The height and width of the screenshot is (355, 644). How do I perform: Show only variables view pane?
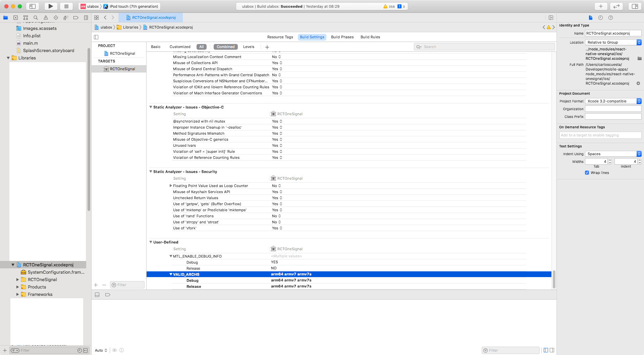tap(546, 350)
